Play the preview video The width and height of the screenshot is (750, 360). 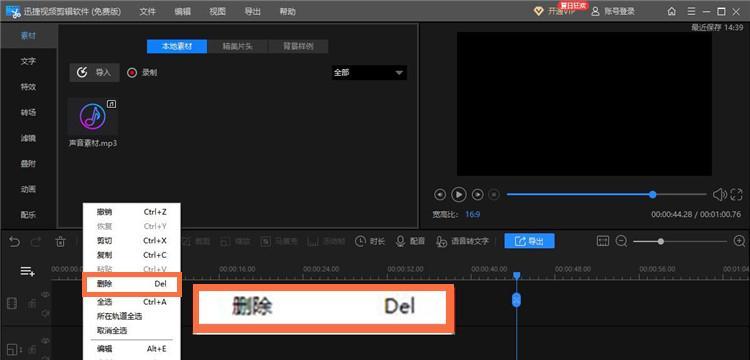(x=459, y=195)
